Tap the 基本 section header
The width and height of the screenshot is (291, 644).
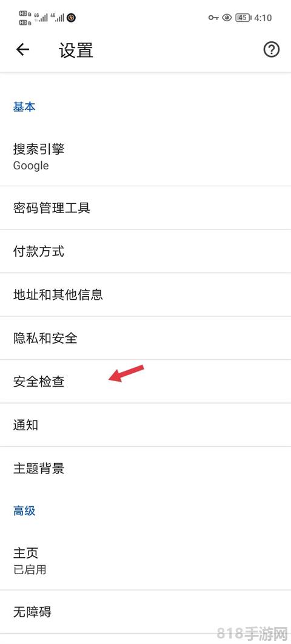coord(24,107)
